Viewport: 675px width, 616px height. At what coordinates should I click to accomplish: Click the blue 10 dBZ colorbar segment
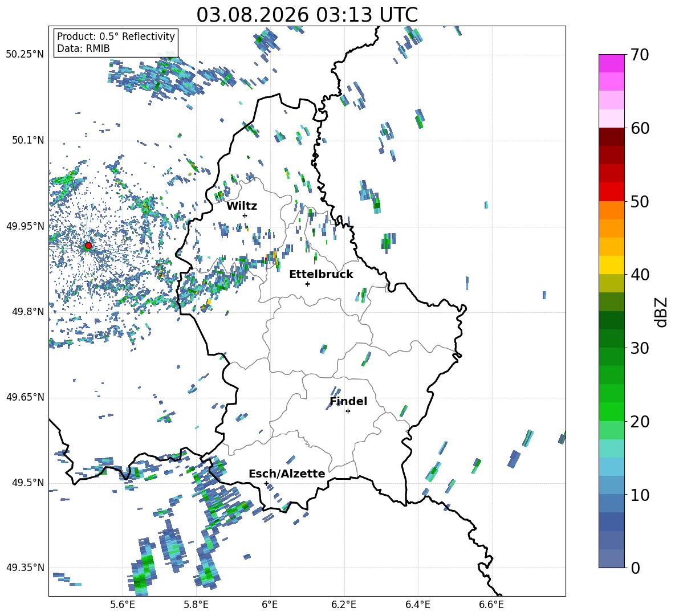coord(611,485)
